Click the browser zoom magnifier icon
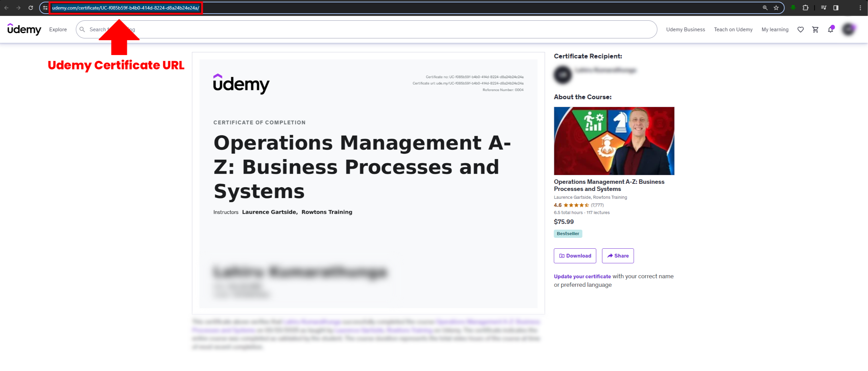The width and height of the screenshot is (868, 371). pyautogui.click(x=765, y=8)
